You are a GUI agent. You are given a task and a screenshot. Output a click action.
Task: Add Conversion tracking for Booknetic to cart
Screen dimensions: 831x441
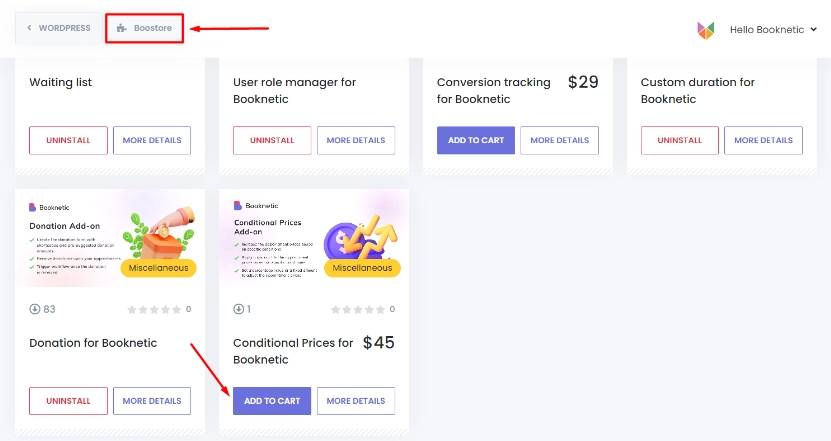[476, 140]
